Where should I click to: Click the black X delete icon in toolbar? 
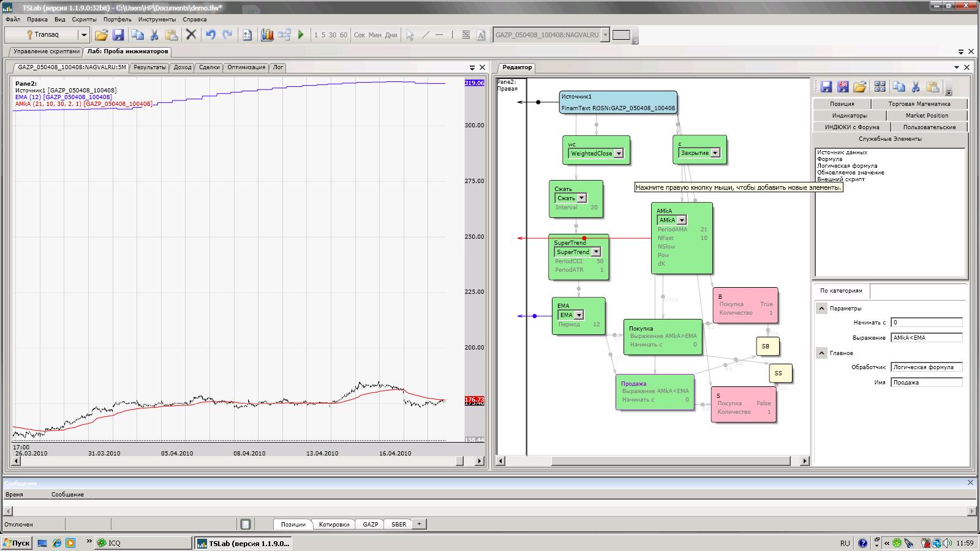[191, 35]
